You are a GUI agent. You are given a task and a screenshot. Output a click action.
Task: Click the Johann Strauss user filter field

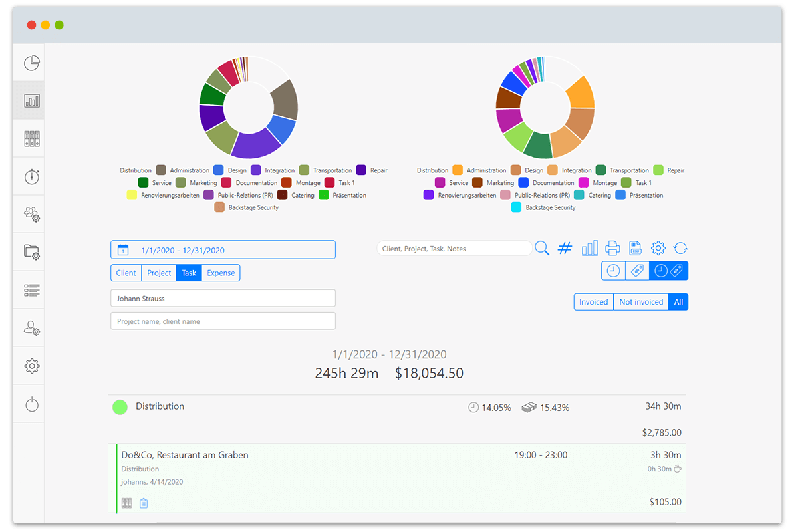pyautogui.click(x=223, y=299)
